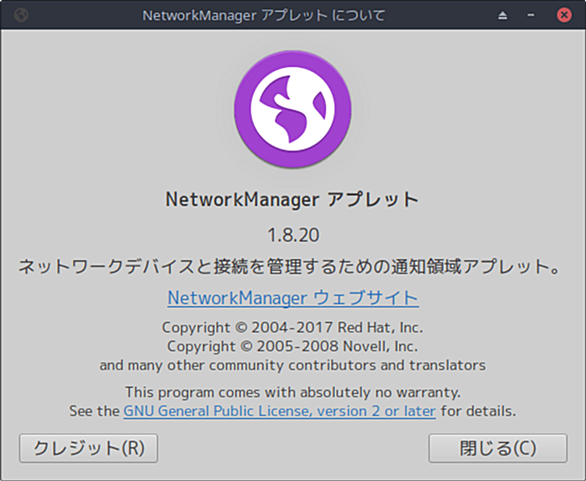The width and height of the screenshot is (586, 481).
Task: Show credits with the クレジット(R) button
Action: click(x=89, y=448)
